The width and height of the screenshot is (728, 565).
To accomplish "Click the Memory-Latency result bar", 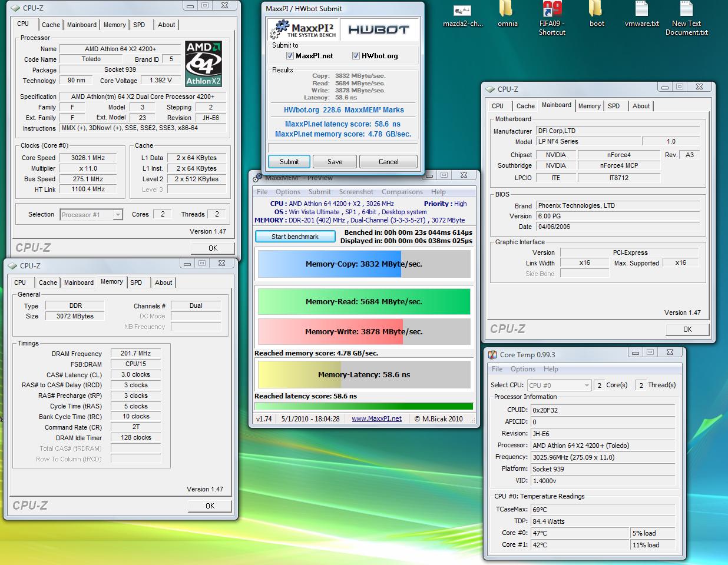I will pyautogui.click(x=364, y=374).
